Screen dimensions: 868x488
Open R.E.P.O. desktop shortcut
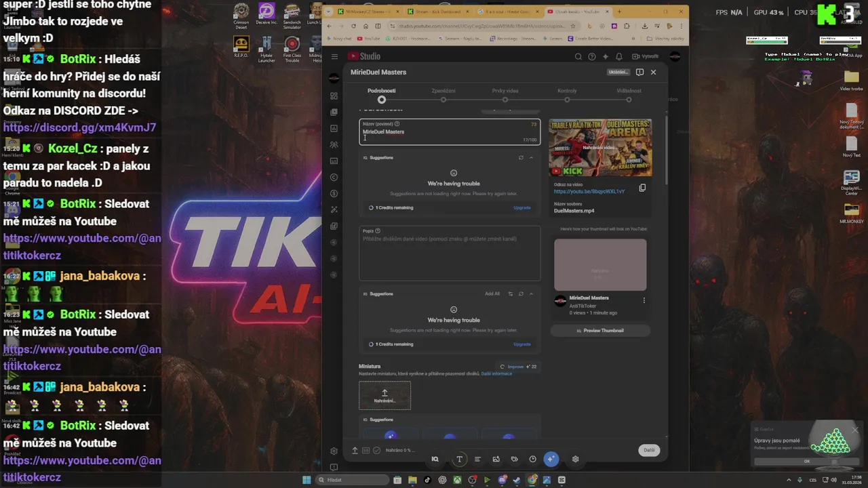(241, 47)
